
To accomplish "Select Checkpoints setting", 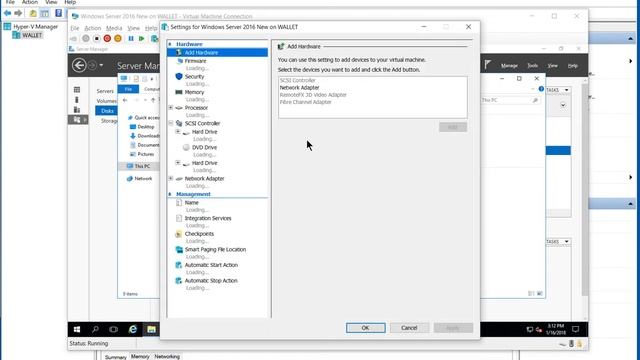I will point(199,234).
